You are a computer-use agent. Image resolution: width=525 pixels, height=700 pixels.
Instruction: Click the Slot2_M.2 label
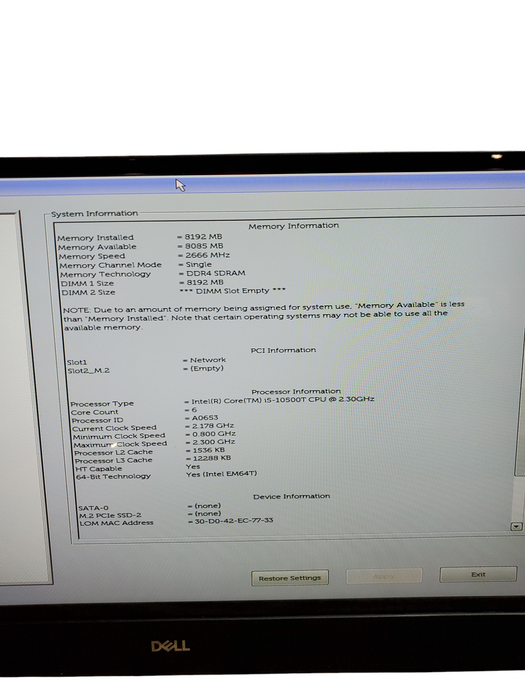[88, 371]
